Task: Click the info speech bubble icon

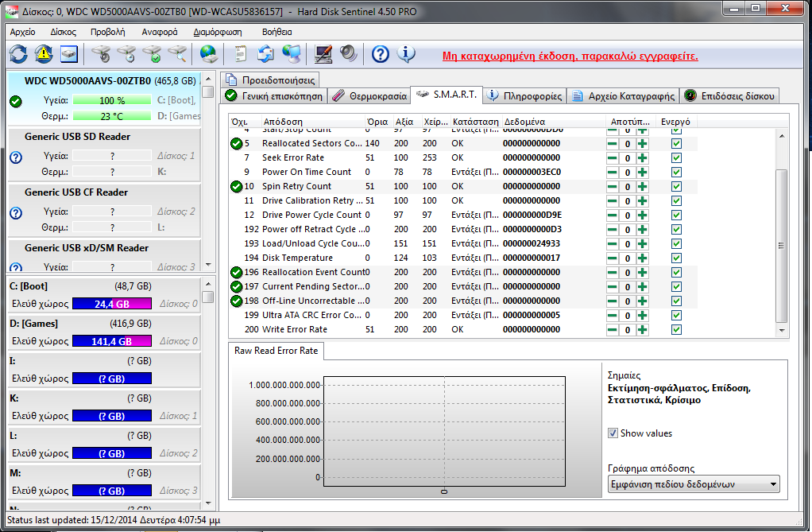Action: [x=407, y=54]
